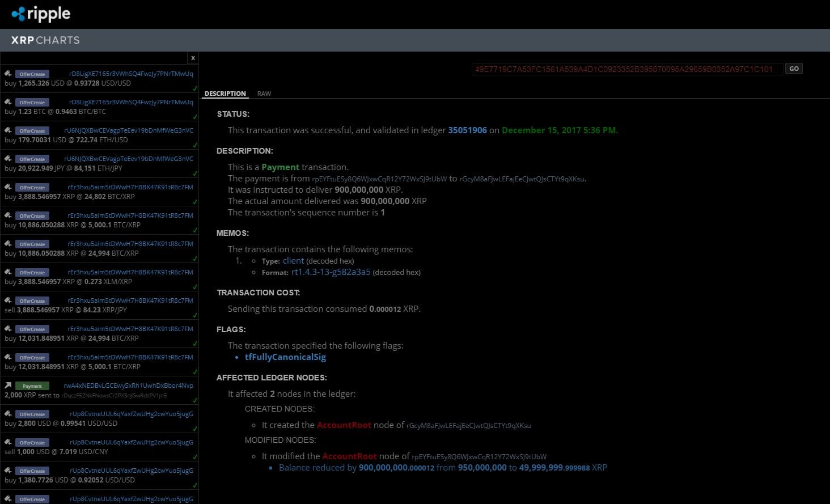The height and width of the screenshot is (504, 830).
Task: Click AccountRoot under Created Nodes
Action: [x=344, y=425]
